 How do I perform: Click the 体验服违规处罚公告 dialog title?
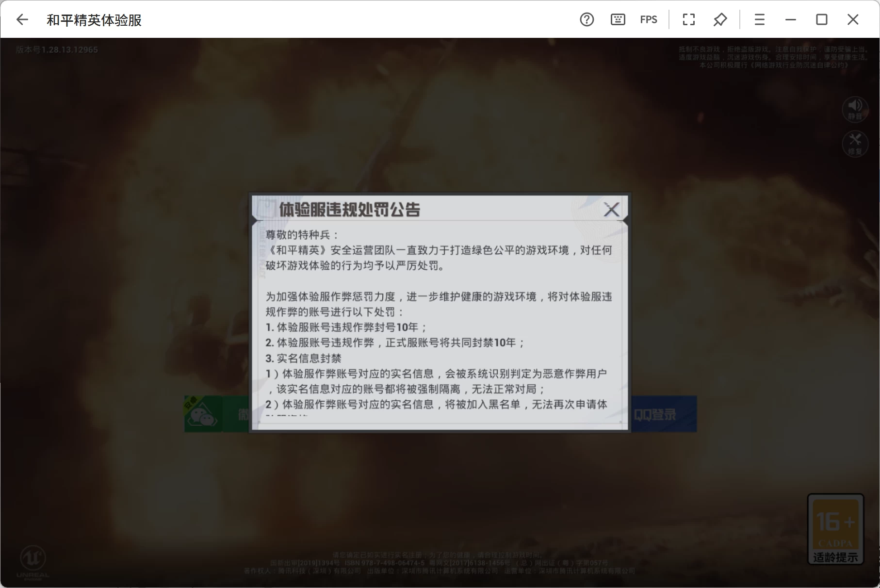[349, 210]
